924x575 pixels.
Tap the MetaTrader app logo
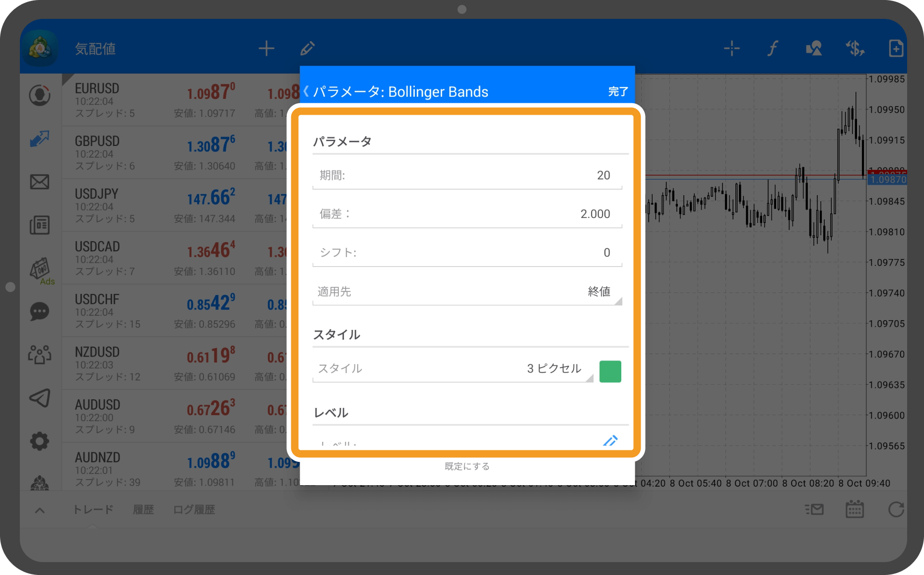[x=40, y=49]
